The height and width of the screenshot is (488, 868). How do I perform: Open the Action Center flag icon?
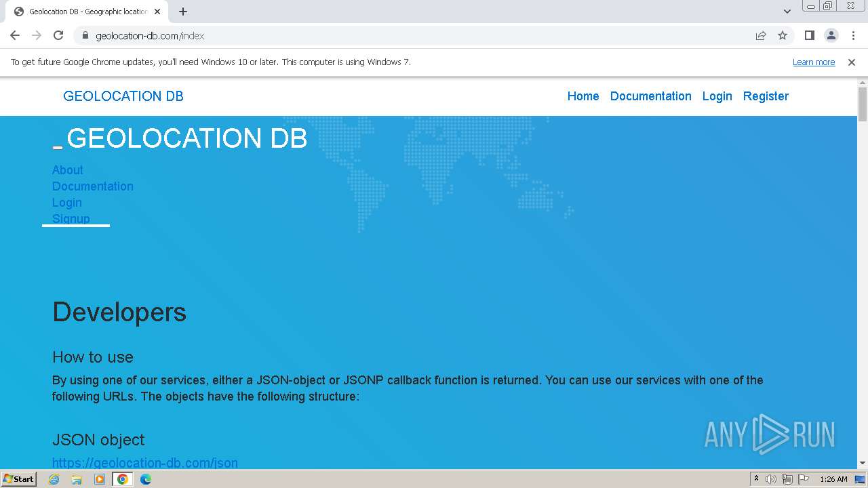(x=804, y=479)
